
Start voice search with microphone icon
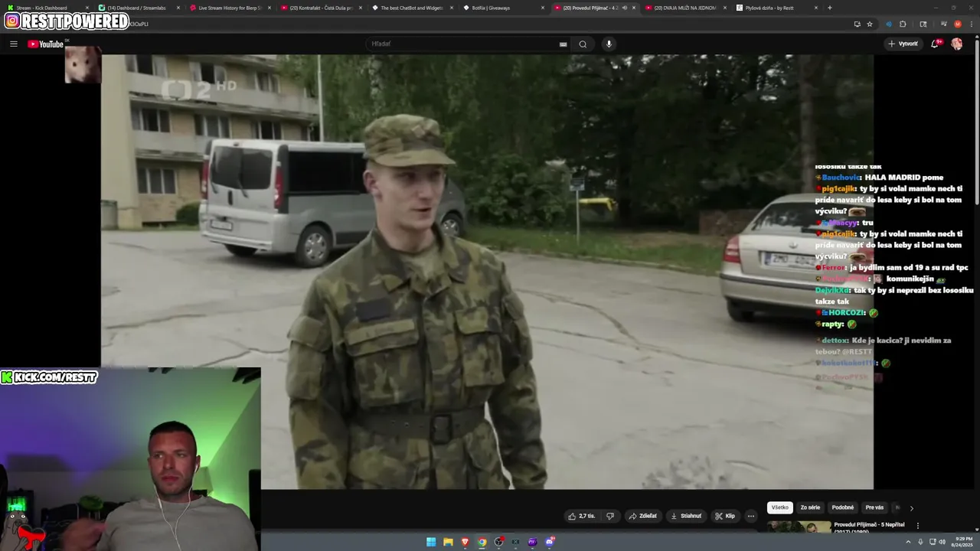[x=609, y=44]
